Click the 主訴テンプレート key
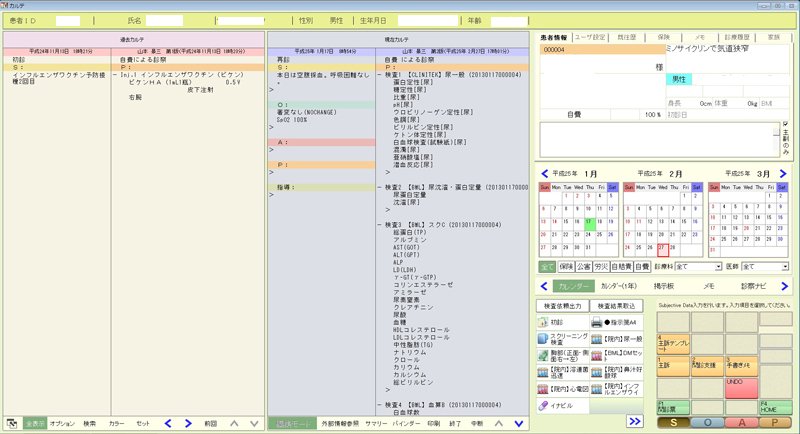The height and width of the screenshot is (434, 800). [x=673, y=344]
